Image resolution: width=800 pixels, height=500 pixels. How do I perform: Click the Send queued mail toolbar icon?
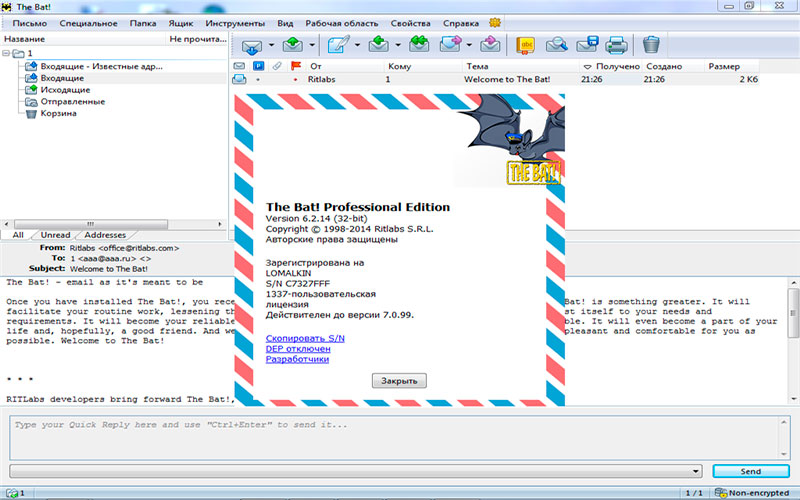[292, 45]
